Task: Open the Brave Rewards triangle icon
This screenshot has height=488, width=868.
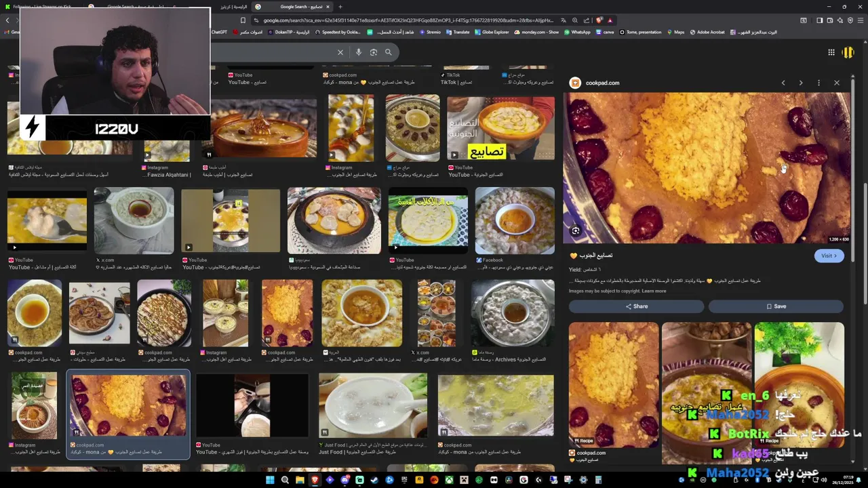Action: 610,20
